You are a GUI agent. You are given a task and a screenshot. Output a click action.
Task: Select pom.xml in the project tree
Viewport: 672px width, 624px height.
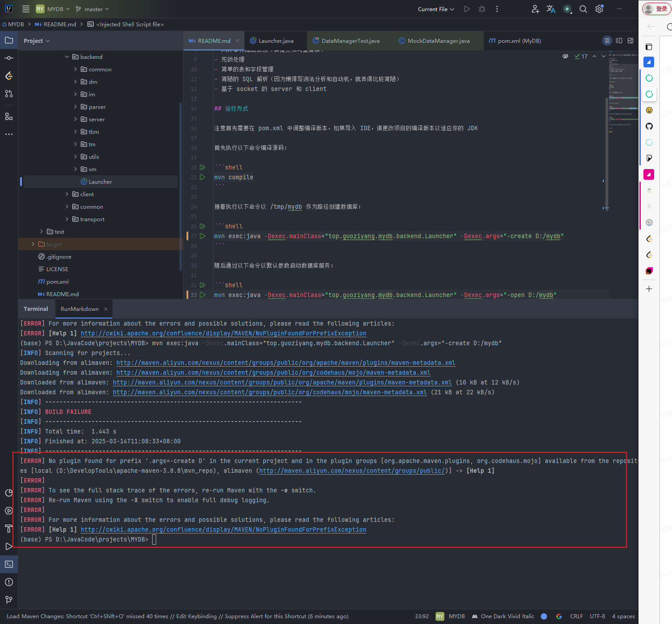coord(58,281)
